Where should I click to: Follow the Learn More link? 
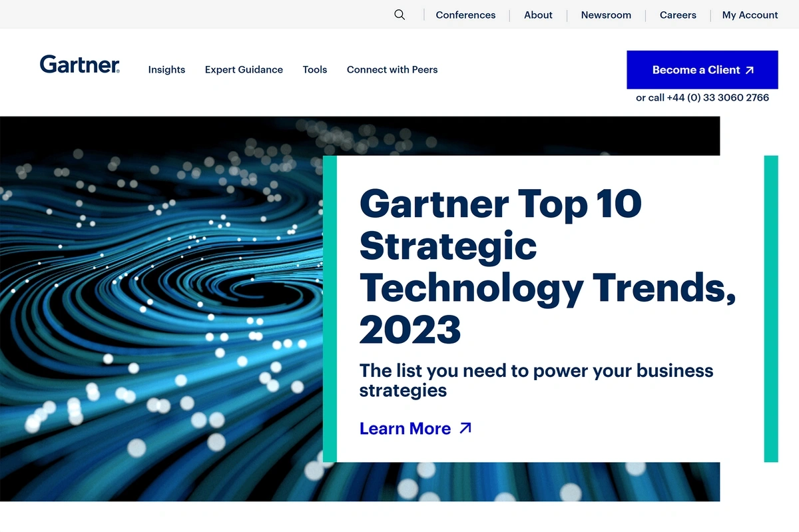[x=405, y=428]
